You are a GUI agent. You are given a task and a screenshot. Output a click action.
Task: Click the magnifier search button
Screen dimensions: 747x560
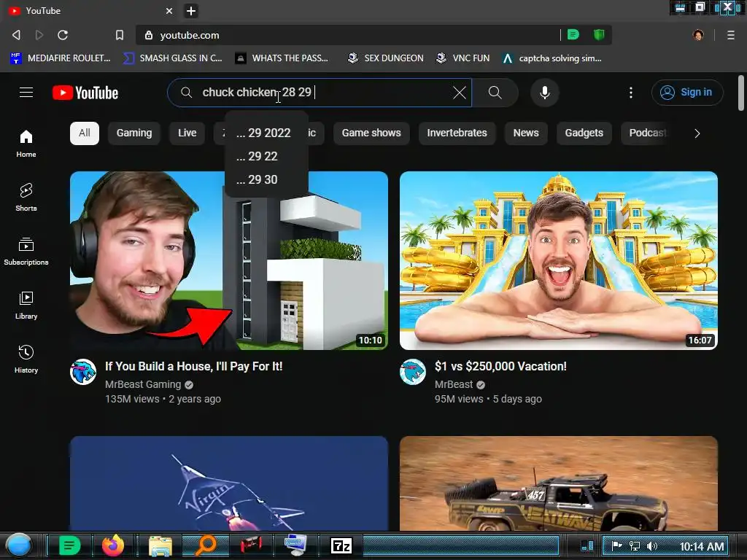tap(495, 93)
